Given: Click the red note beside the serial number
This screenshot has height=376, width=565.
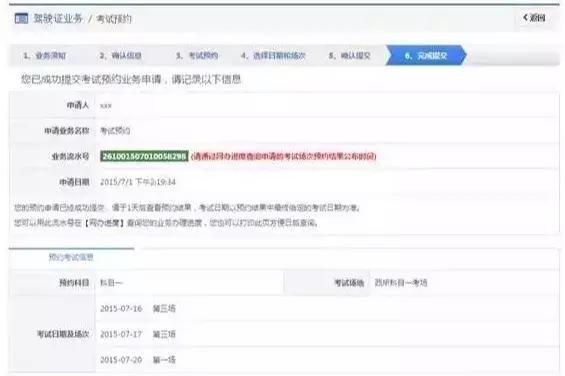Looking at the screenshot, I should click(x=284, y=156).
